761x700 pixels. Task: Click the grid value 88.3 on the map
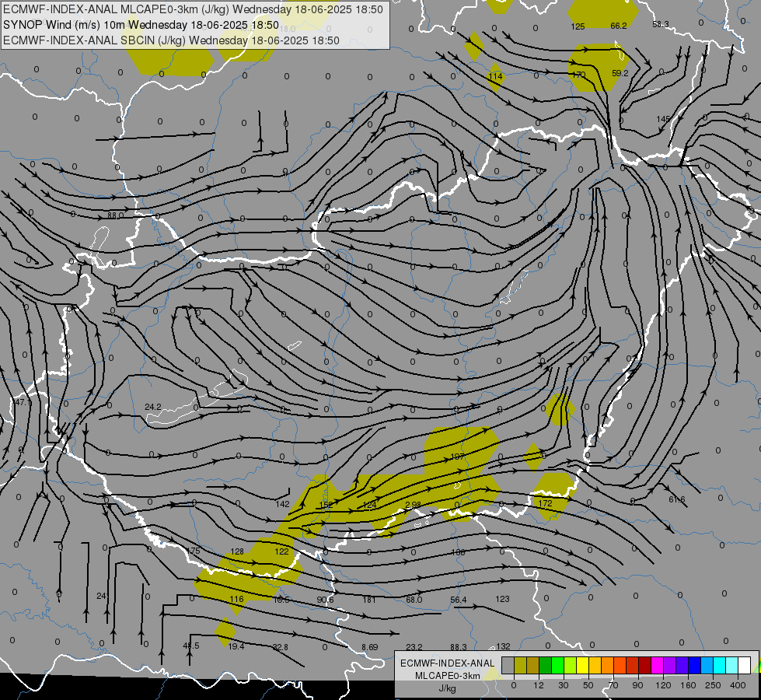pyautogui.click(x=459, y=647)
